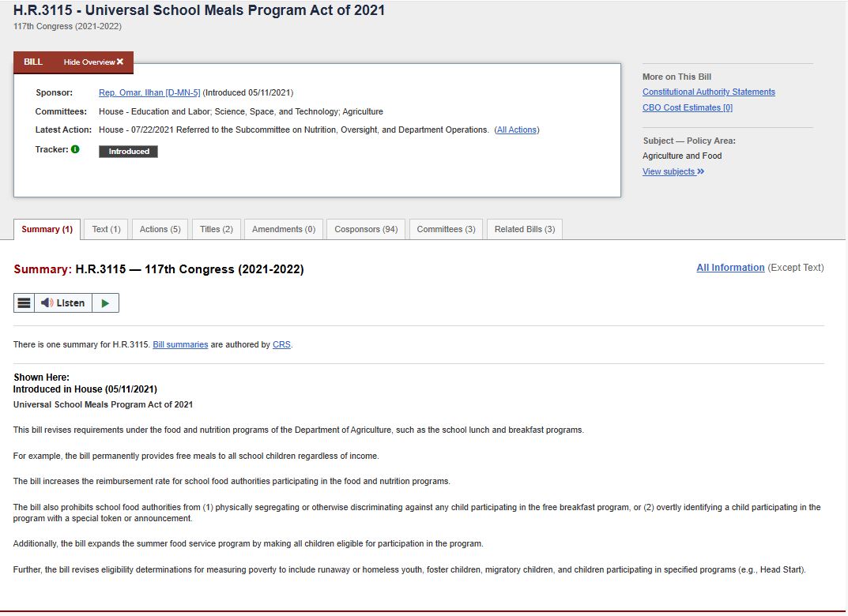Viewport: 848px width, 616px height.
Task: Open Constitutional Authority Statements link
Action: coord(708,92)
